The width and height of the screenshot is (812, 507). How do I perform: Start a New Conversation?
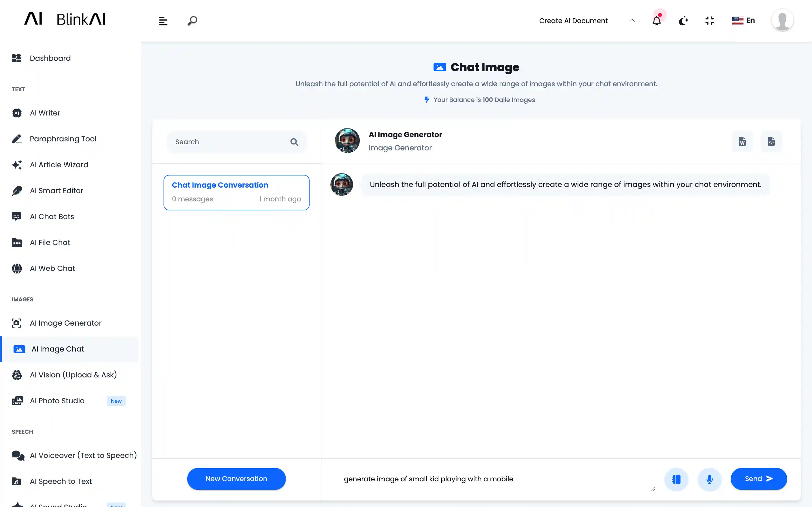coord(236,479)
